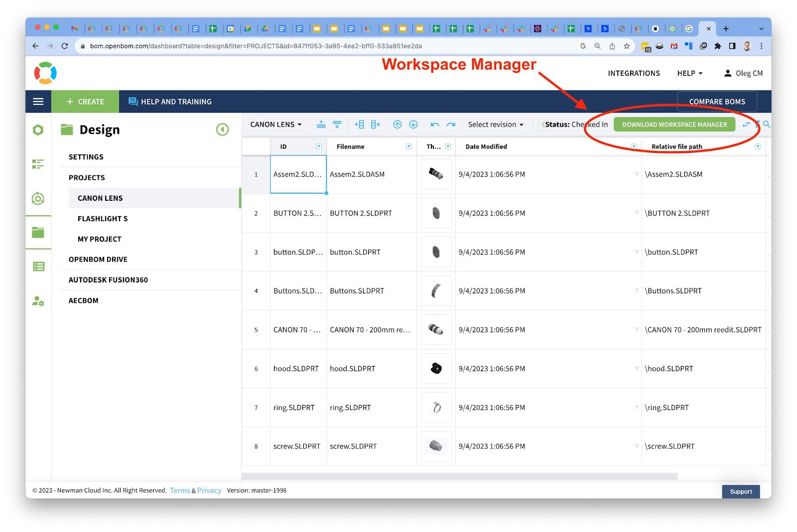797x532 pixels.
Task: Open the Relative file path column filter
Action: (758, 146)
